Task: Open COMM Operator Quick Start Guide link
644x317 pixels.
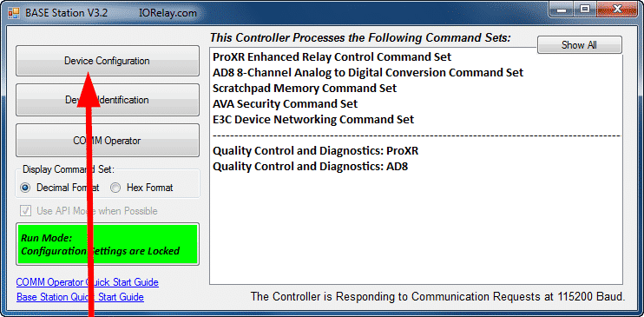Action: point(87,282)
